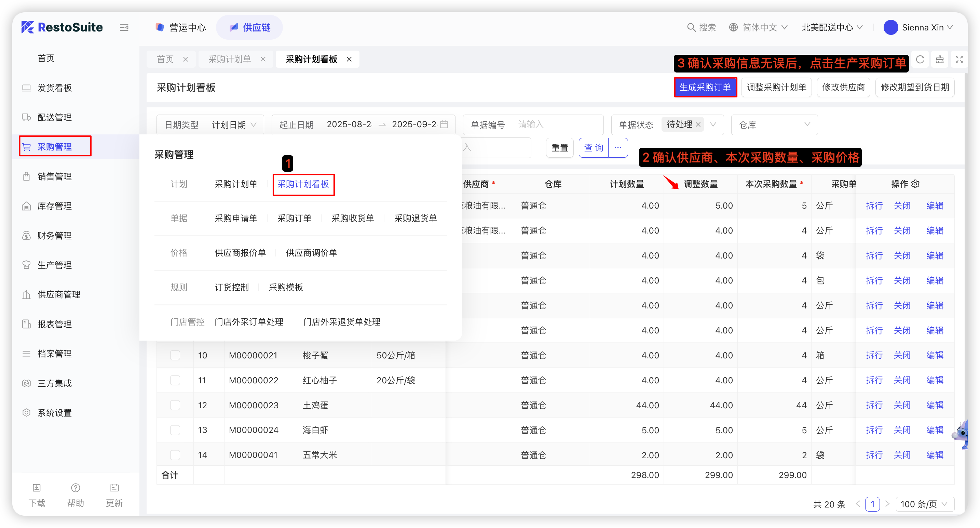Open 采购订单 from the 采购管理 menu
The image size is (980, 528).
point(294,218)
